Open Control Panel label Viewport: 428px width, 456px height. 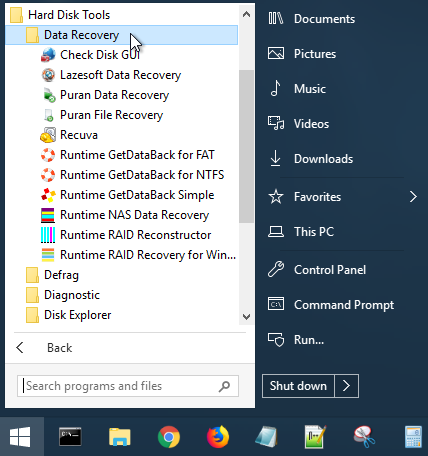coord(330,270)
